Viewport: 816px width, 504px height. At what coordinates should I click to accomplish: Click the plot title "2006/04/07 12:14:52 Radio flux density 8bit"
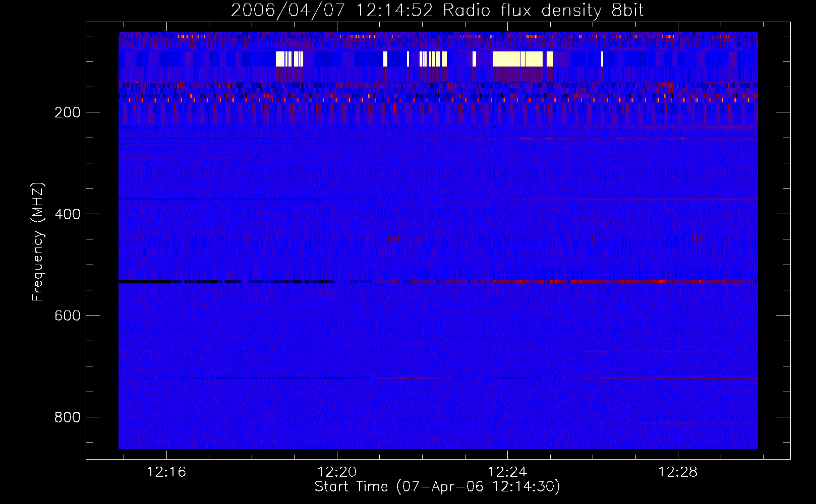[437, 10]
